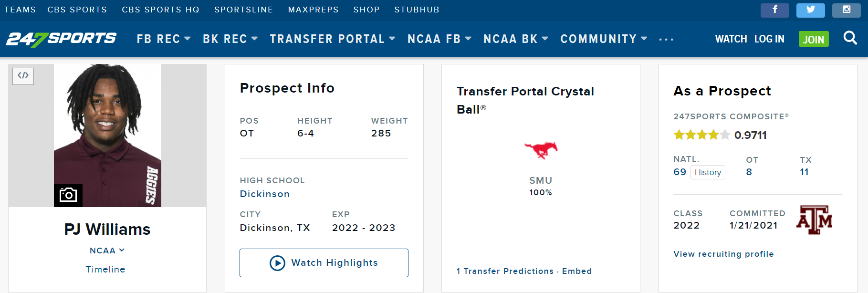Click the SMU mustang logo

click(x=541, y=150)
